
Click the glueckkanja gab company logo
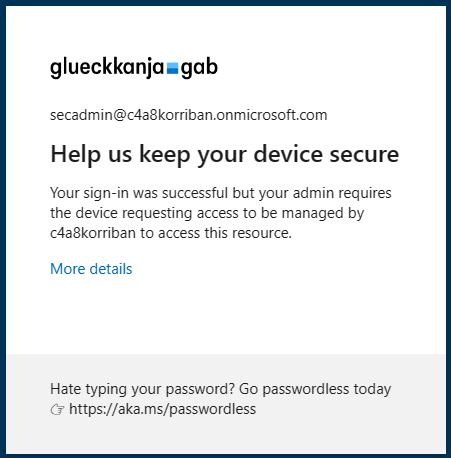pyautogui.click(x=134, y=68)
